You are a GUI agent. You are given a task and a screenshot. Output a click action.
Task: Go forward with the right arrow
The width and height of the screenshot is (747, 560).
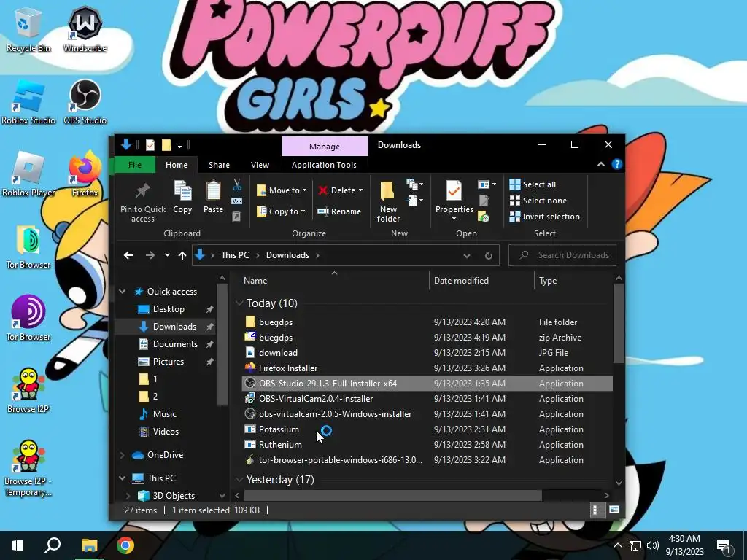tap(150, 255)
